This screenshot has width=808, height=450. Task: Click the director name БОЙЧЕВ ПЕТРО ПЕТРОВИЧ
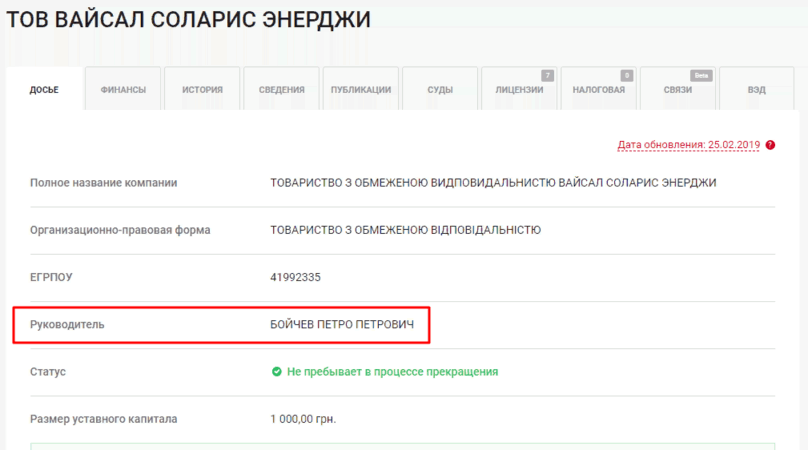click(342, 324)
